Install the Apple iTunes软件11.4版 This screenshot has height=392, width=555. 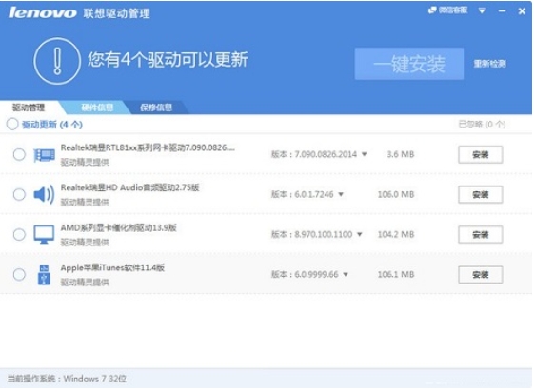tap(481, 275)
